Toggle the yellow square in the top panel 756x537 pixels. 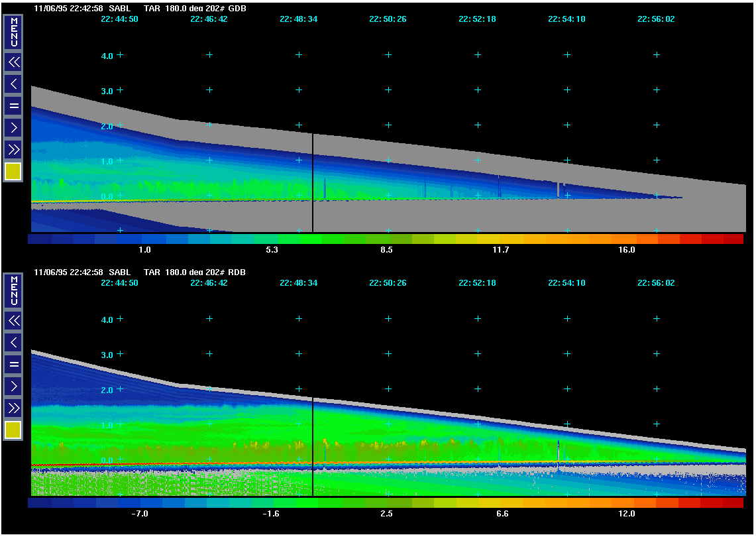13,172
